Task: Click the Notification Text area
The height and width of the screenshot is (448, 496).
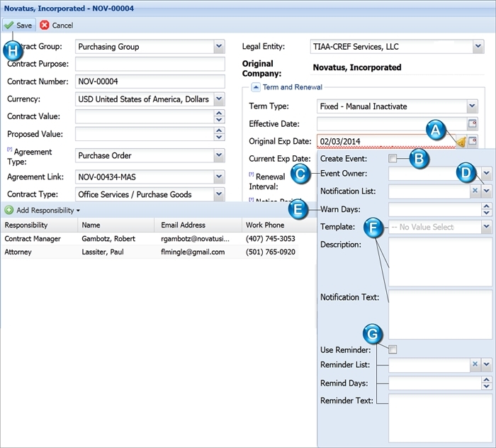Action: 440,315
